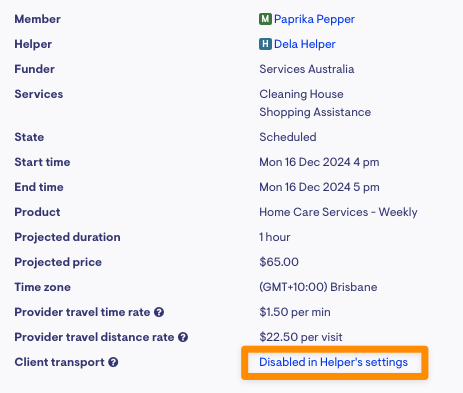Open the Dela Helper profile link
Viewport: 463px width, 393px height.
(305, 44)
